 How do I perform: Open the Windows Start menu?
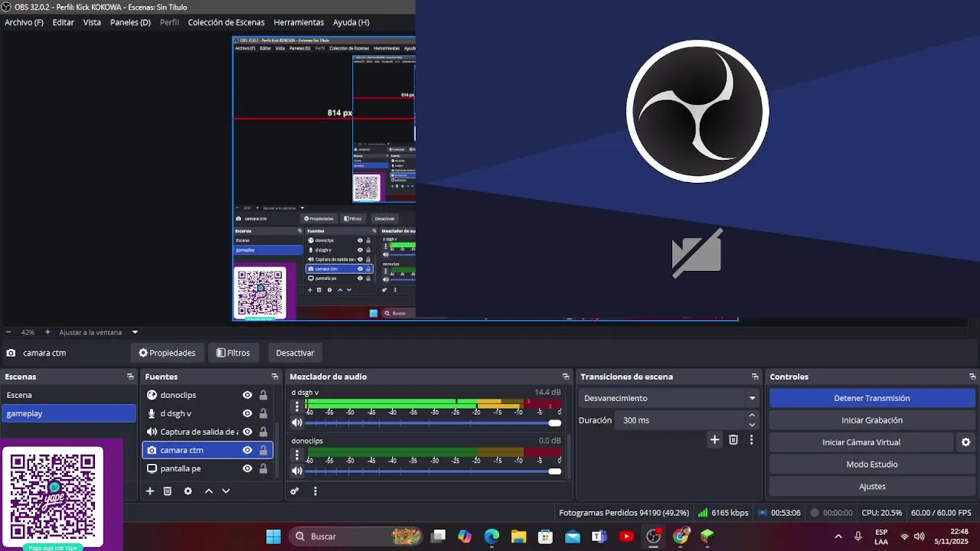[x=273, y=536]
